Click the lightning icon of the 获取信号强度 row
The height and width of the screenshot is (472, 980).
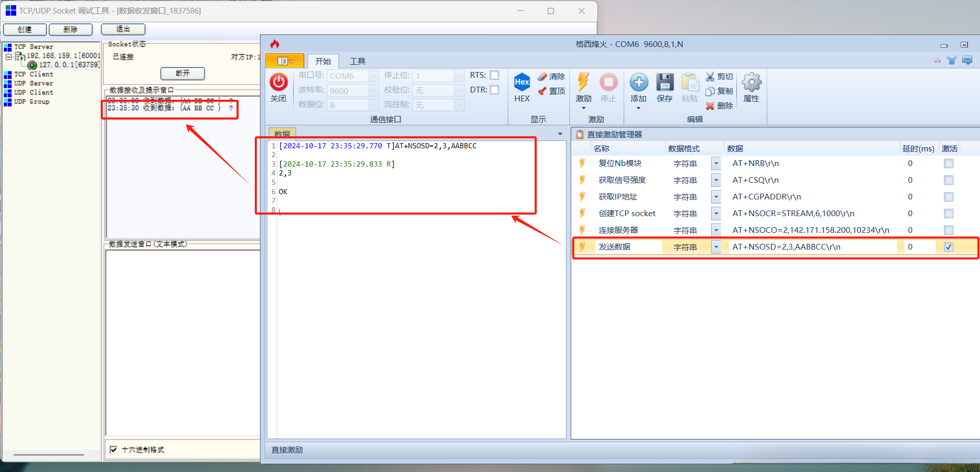coord(582,180)
